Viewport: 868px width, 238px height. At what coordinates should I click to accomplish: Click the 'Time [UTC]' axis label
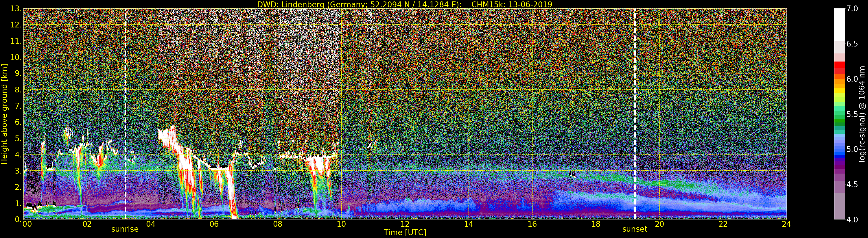pyautogui.click(x=405, y=232)
